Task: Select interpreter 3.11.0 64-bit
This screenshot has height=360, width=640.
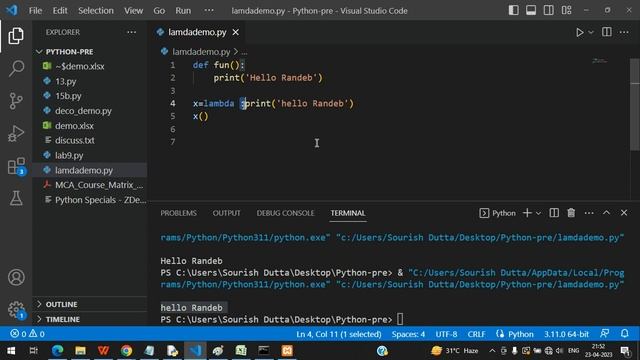Action: coord(566,334)
